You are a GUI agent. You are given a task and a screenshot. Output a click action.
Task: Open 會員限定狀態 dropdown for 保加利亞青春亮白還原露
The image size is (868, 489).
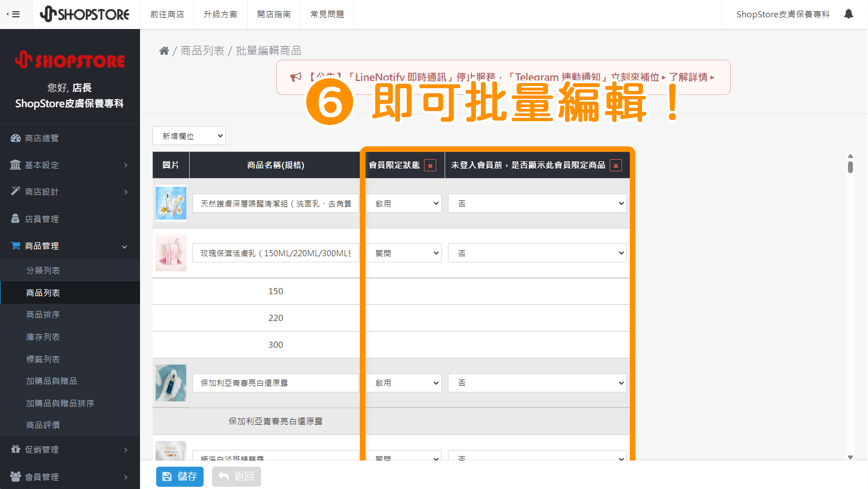point(404,383)
